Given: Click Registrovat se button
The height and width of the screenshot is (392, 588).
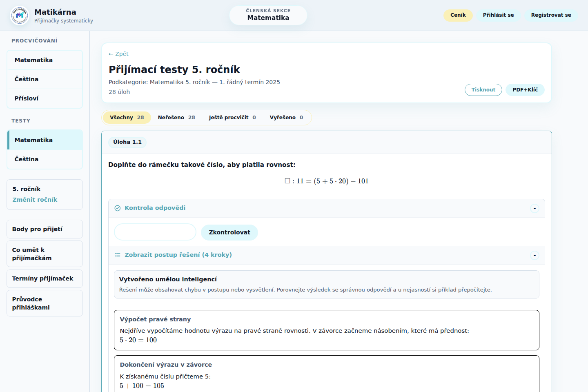Looking at the screenshot, I should coord(551,15).
